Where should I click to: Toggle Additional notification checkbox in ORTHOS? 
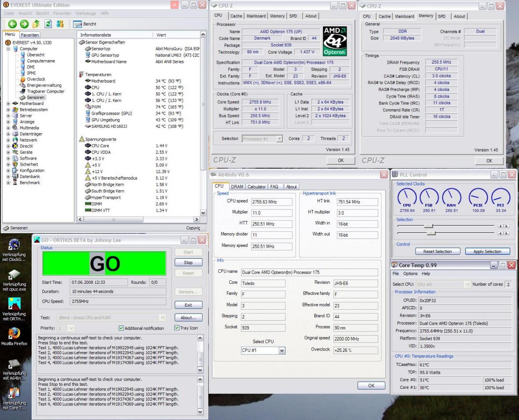pyautogui.click(x=121, y=328)
